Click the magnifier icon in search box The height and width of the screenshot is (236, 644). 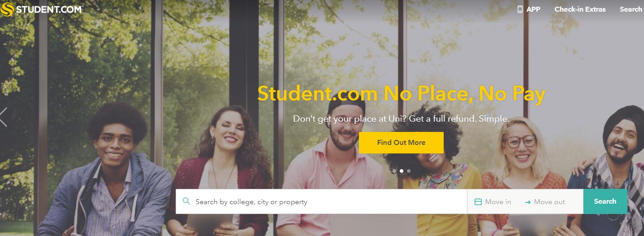click(x=186, y=201)
